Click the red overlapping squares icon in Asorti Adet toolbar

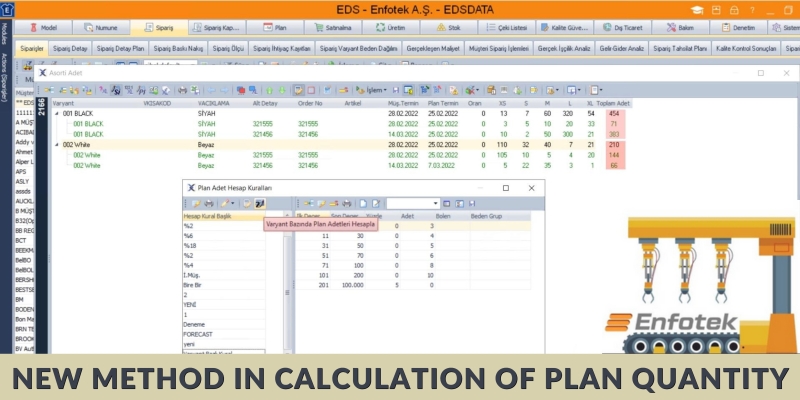click(241, 90)
